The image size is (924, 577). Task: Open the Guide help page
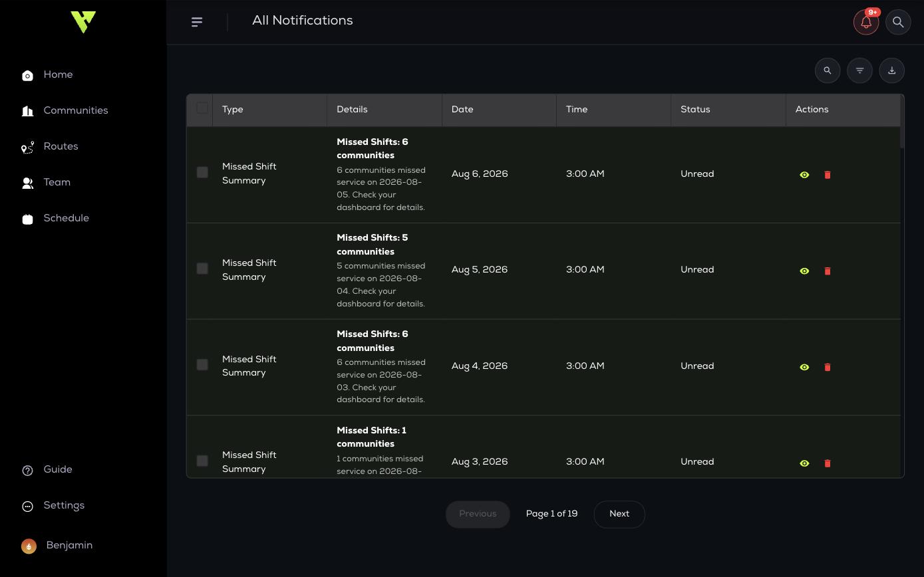(47, 470)
